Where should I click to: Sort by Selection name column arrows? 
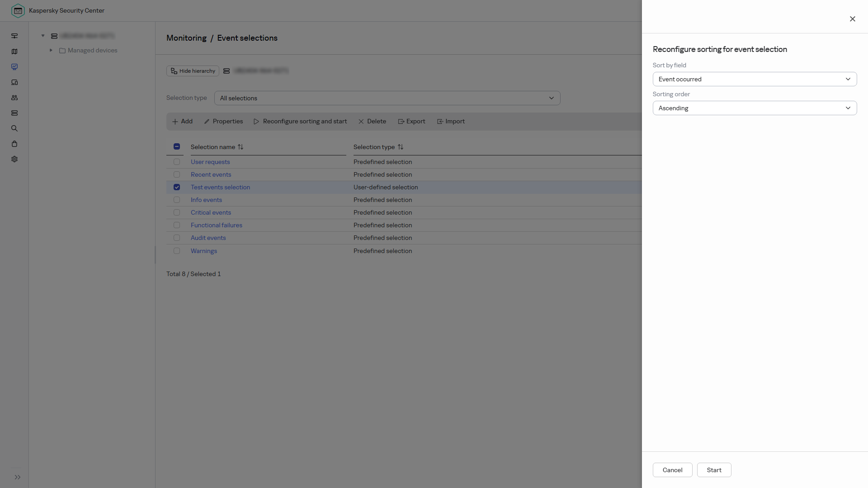point(241,147)
